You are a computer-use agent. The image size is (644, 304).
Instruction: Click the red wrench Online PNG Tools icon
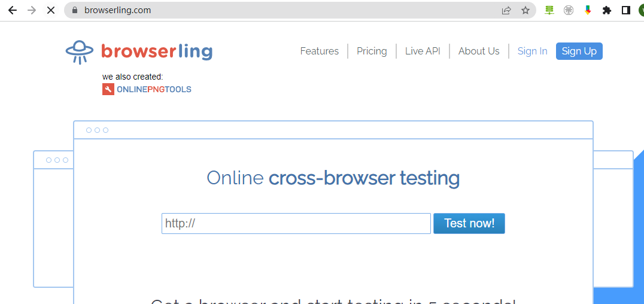(108, 89)
